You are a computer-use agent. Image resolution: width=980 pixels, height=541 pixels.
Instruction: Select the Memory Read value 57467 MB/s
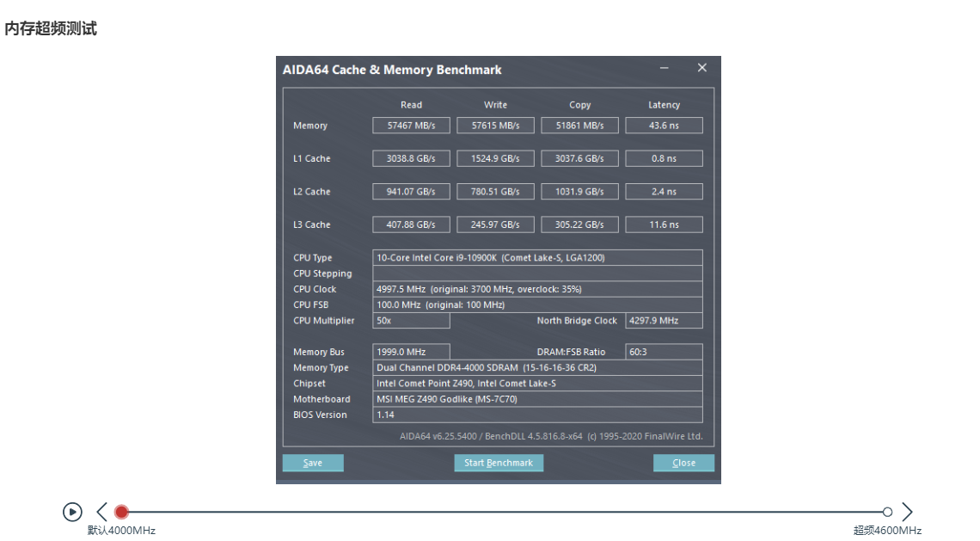[x=411, y=126]
